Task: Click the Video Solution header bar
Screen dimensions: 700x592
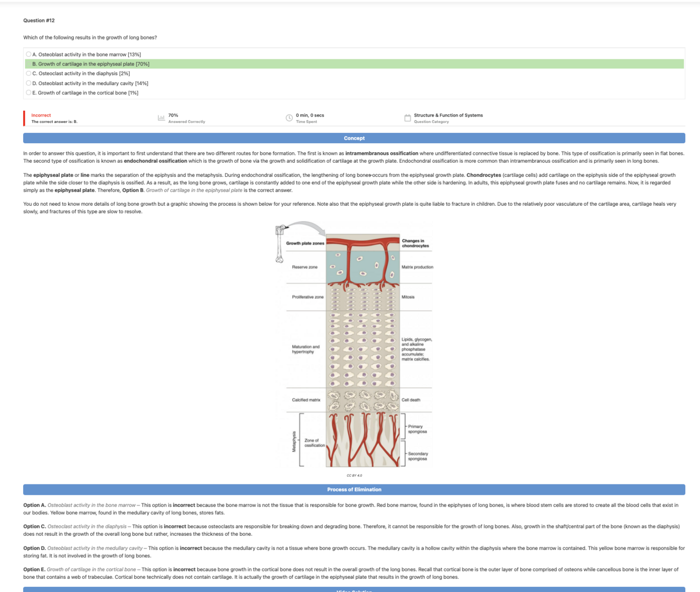Action: 354,589
